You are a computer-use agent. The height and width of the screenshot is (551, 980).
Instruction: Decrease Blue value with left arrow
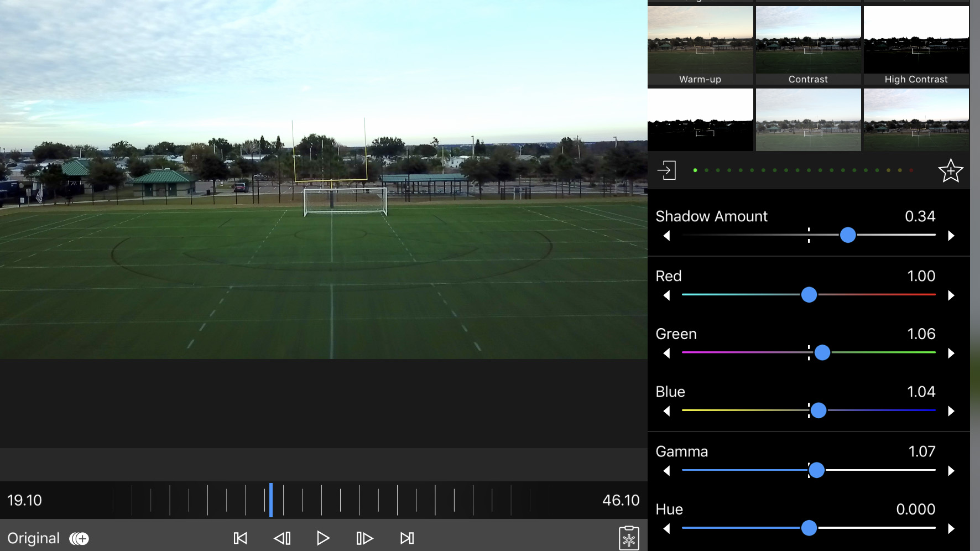(667, 411)
